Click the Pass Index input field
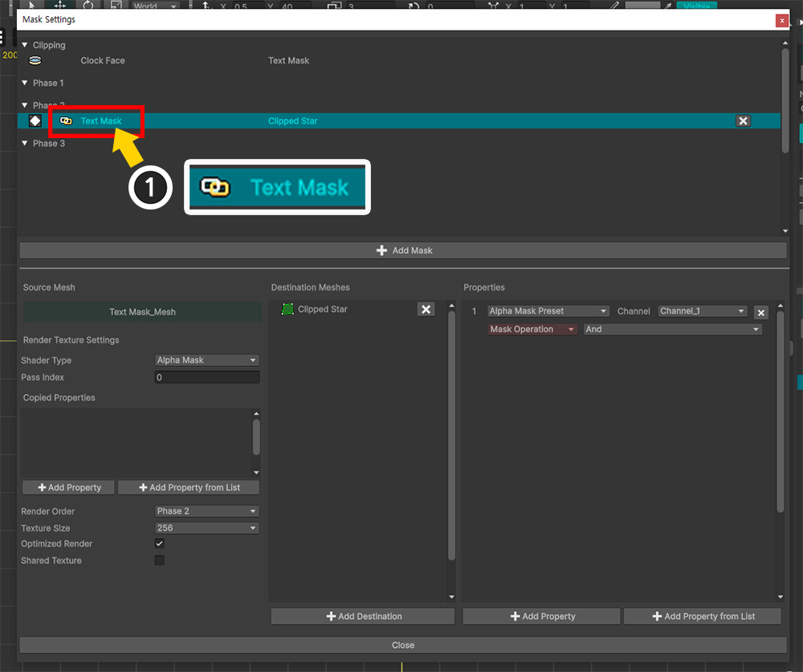Viewport: 803px width, 672px height. tap(207, 377)
